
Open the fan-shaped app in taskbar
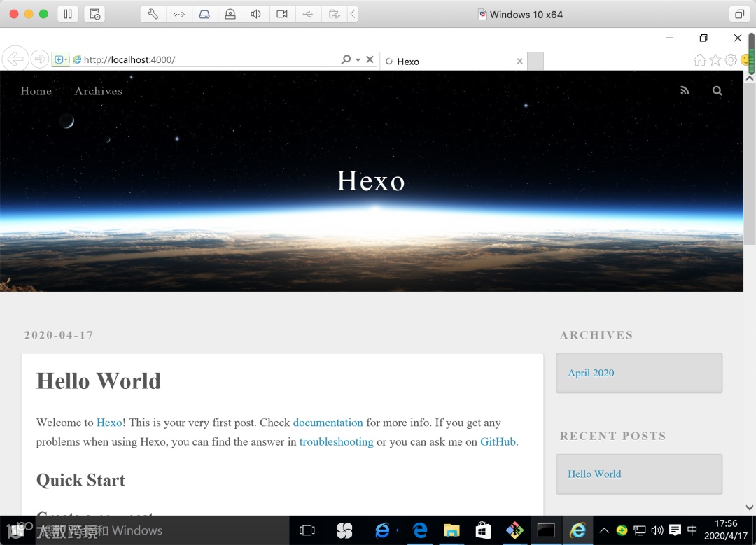point(344,530)
